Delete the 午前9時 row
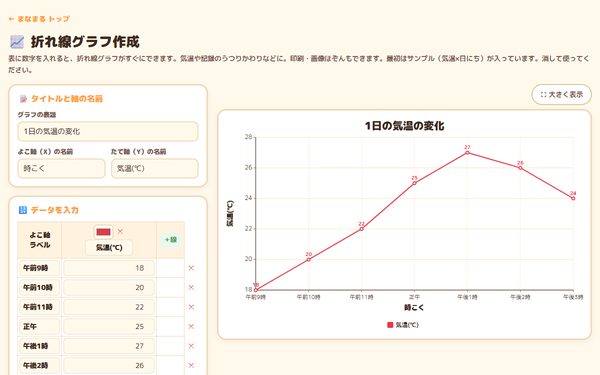The image size is (600, 375). click(191, 268)
